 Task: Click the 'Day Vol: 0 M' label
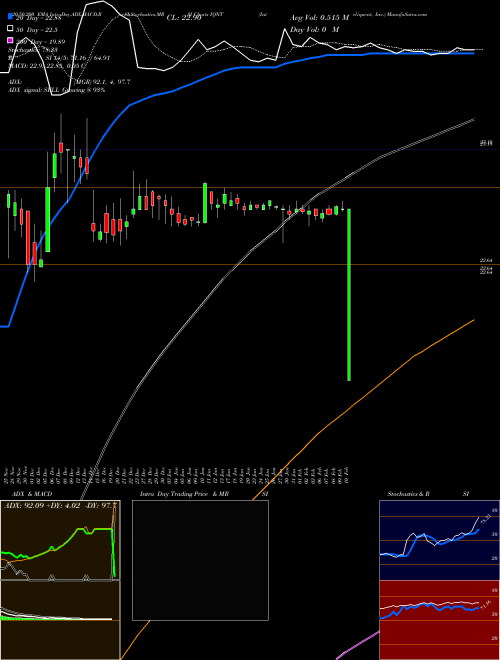click(314, 29)
